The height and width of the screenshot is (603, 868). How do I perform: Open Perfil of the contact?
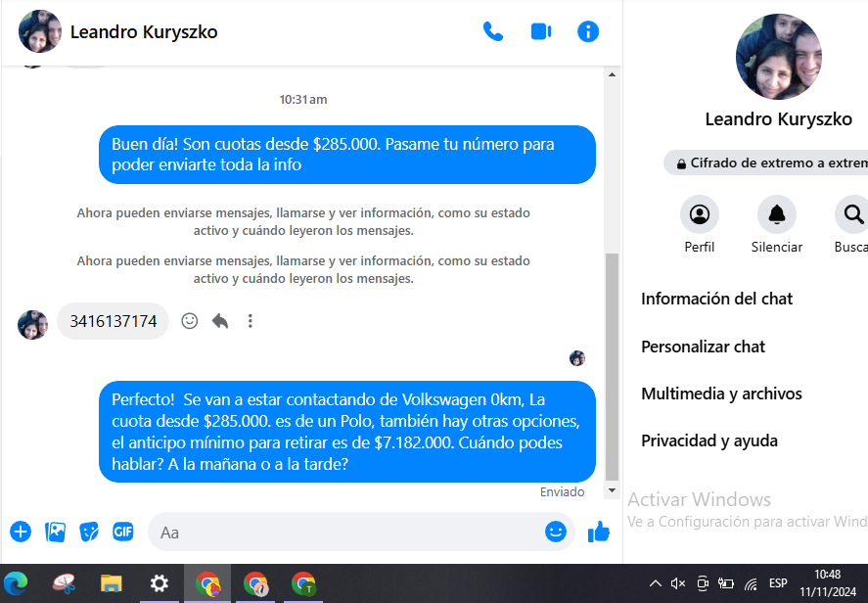[699, 214]
